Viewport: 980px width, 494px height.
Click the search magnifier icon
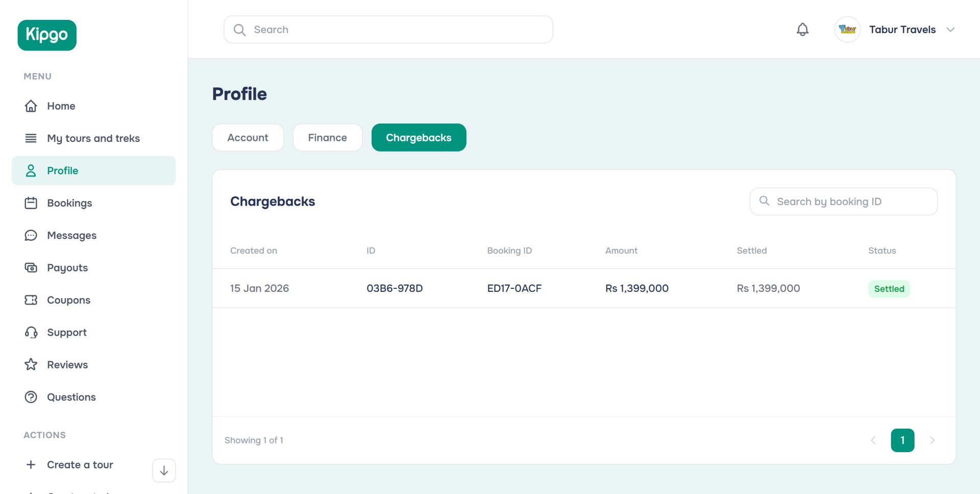point(239,29)
